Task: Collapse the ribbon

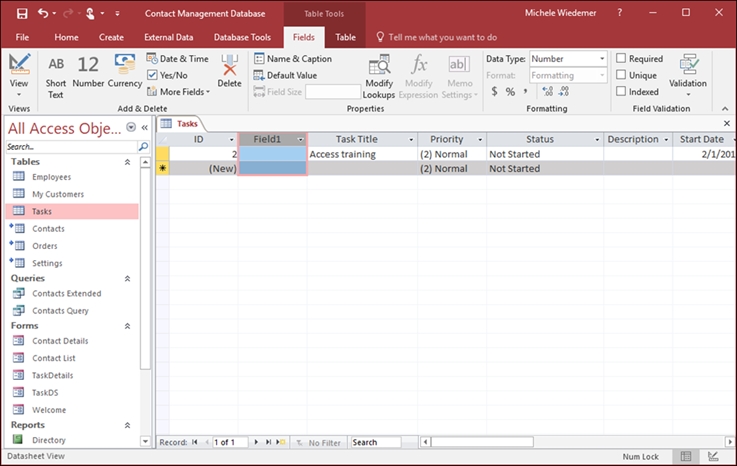Action: 725,109
